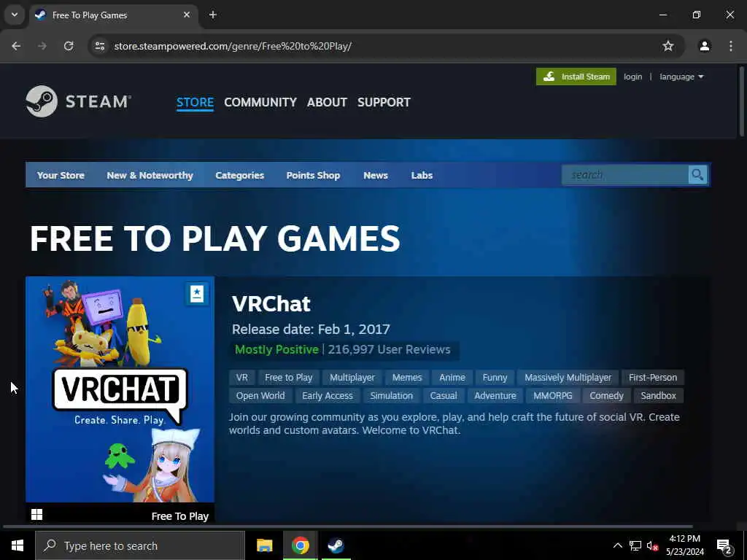Go back to the previous page

click(x=16, y=46)
